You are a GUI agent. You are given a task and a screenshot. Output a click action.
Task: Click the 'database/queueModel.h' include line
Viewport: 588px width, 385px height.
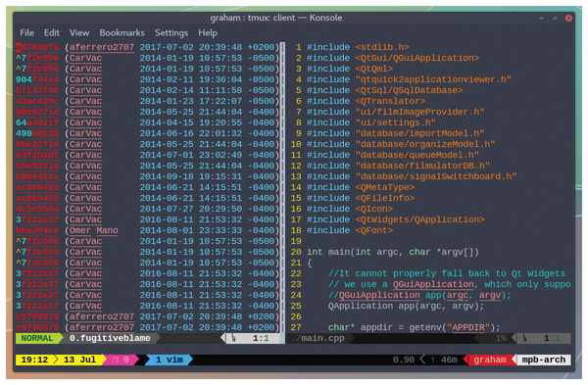point(393,155)
